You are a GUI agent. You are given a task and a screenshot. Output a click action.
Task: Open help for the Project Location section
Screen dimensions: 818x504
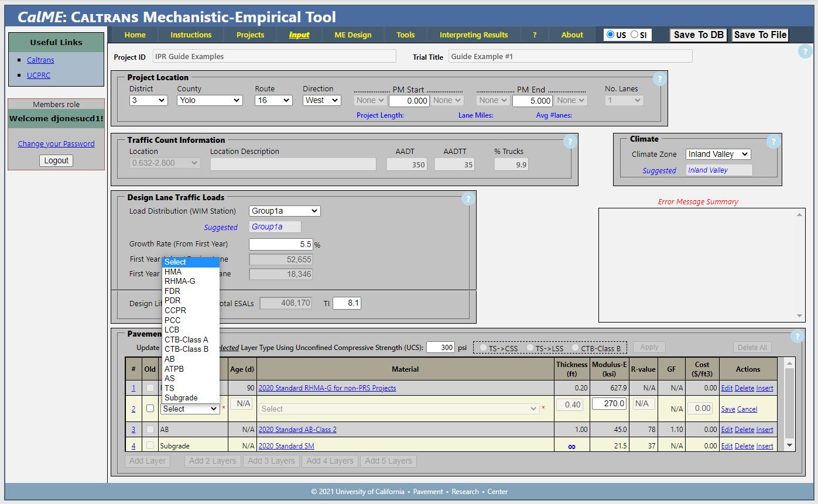[659, 79]
